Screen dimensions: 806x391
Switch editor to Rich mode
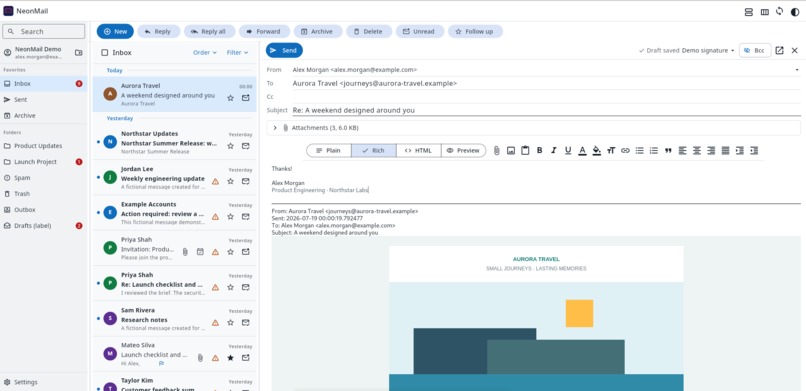pos(374,151)
